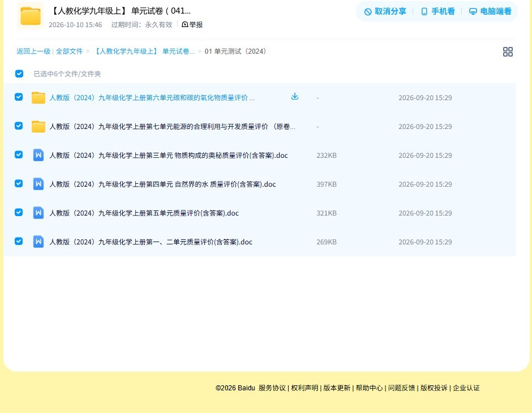Open the 第七单元能源的合理利用与开发 folder name
This screenshot has height=413, width=532.
(173, 127)
